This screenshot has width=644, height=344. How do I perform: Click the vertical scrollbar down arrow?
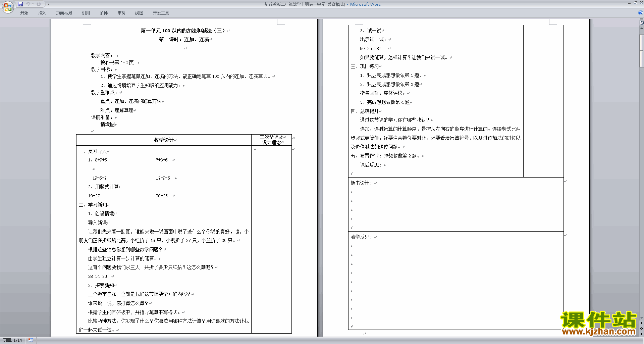642,318
